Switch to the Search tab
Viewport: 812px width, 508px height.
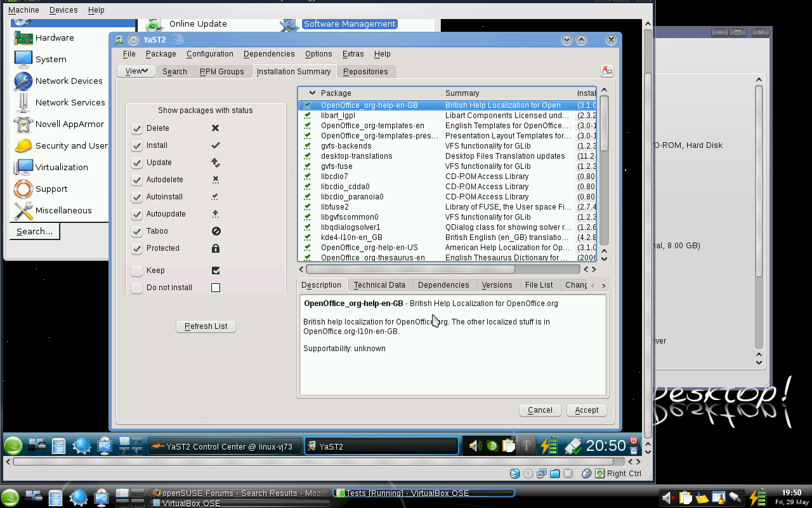point(174,72)
